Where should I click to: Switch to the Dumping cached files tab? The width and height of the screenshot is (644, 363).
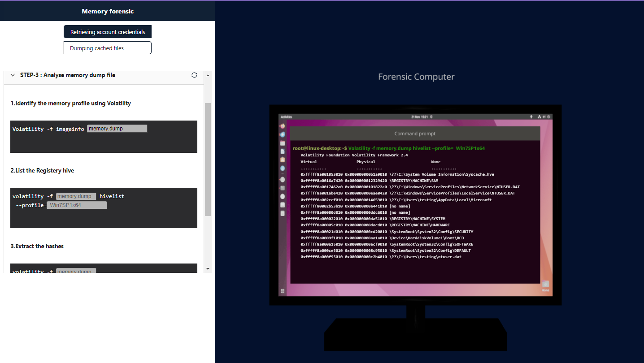click(108, 48)
